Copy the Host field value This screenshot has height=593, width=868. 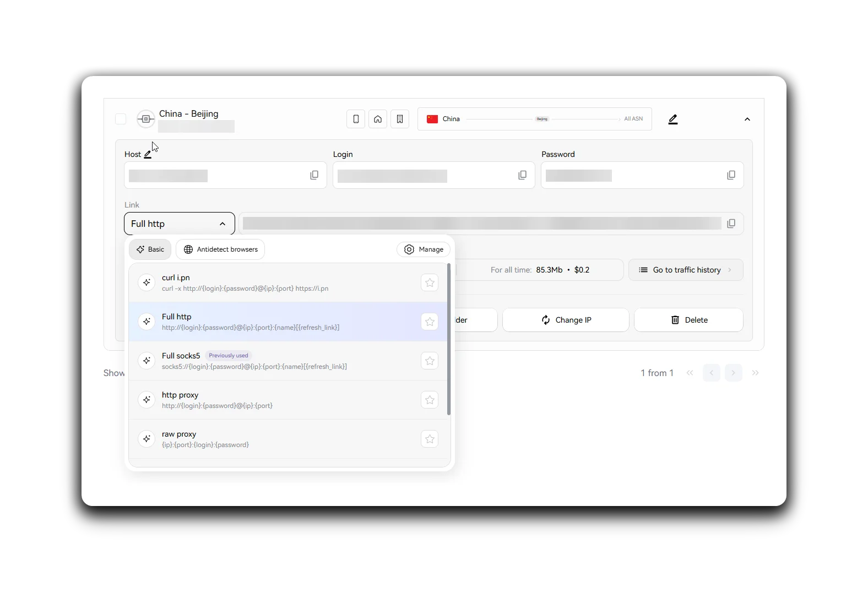[x=314, y=175]
